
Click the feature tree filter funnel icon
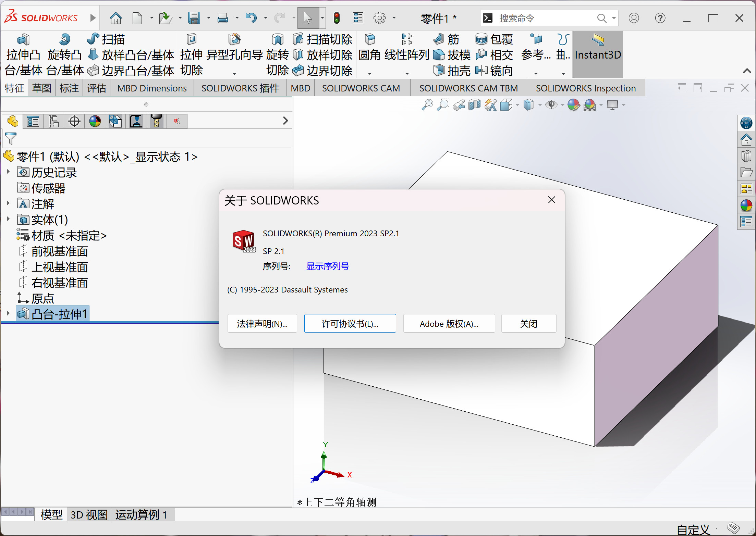[x=11, y=138]
